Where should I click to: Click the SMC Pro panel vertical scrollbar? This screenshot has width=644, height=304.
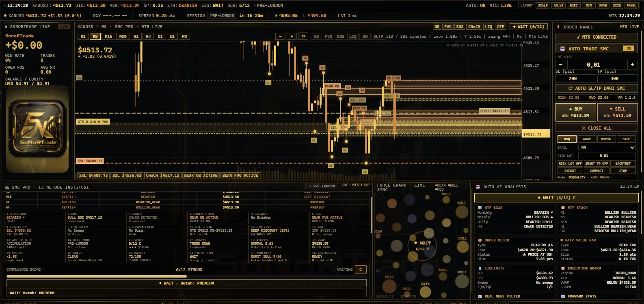click(371, 215)
